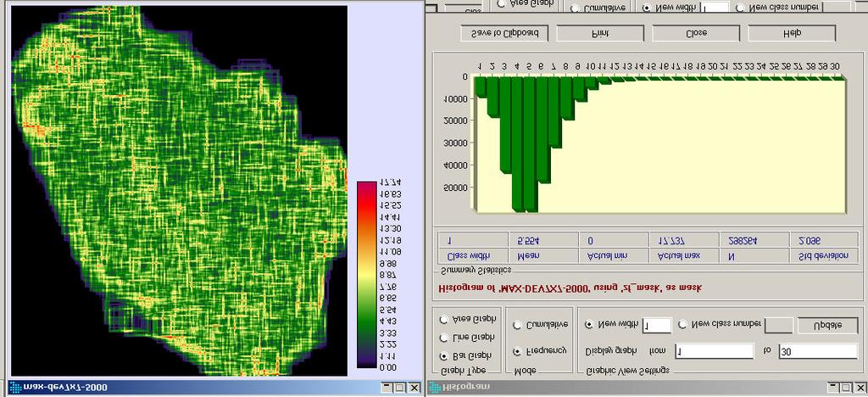868x397 pixels.
Task: Select New class number radio beside Update button
Action: point(682,324)
